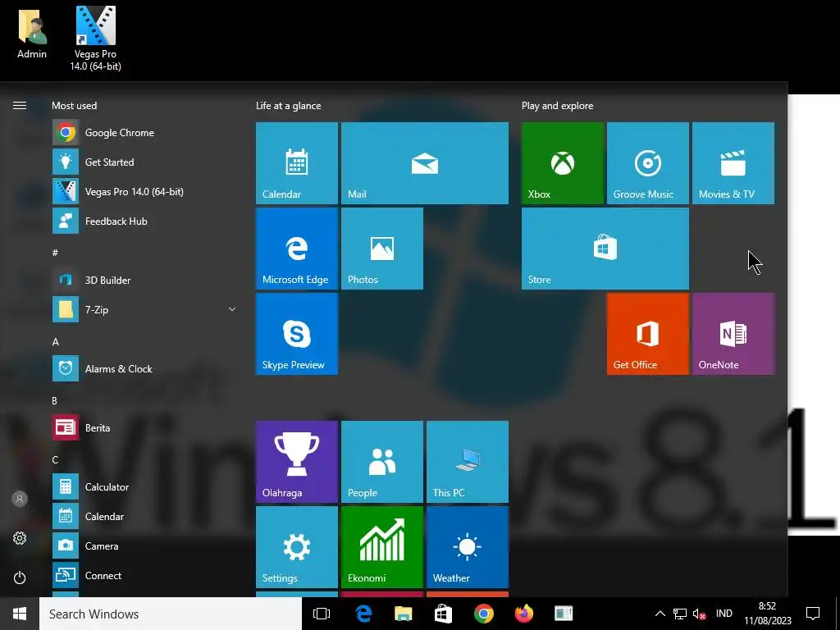Open the Store wide tile
Screen dimensions: 840x630
tap(605, 249)
